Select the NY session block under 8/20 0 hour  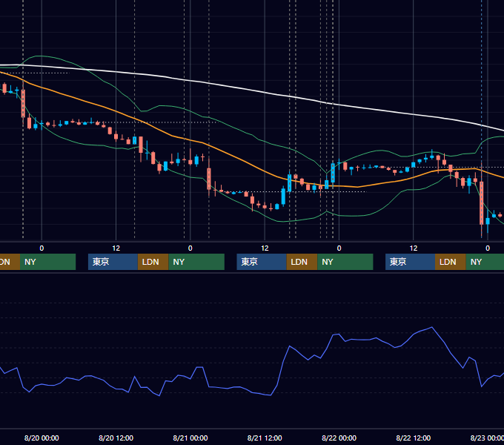pos(47,262)
